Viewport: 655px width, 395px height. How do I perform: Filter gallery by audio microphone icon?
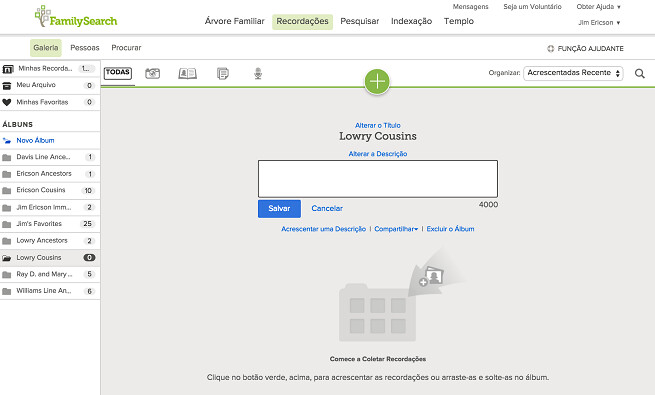coord(258,73)
